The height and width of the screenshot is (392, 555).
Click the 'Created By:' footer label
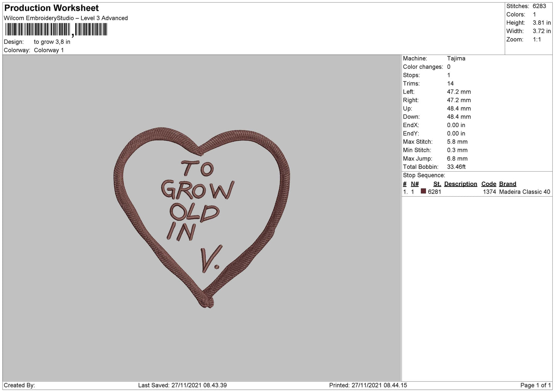click(20, 385)
